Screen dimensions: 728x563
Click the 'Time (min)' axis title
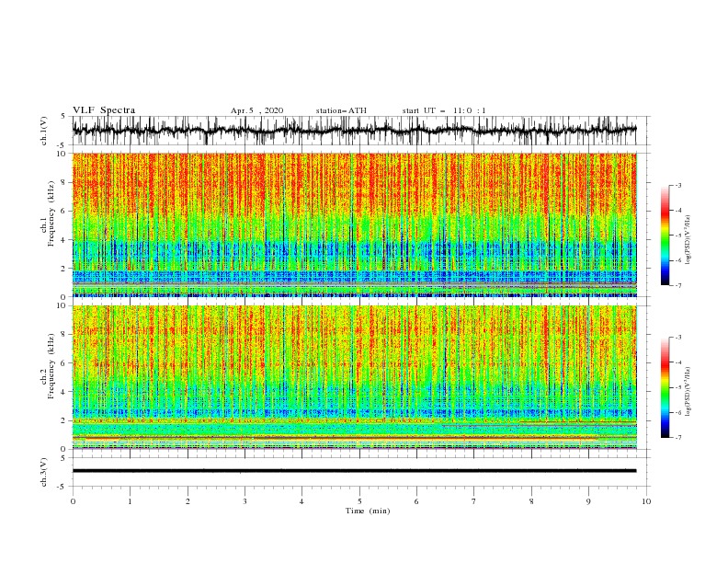[368, 511]
